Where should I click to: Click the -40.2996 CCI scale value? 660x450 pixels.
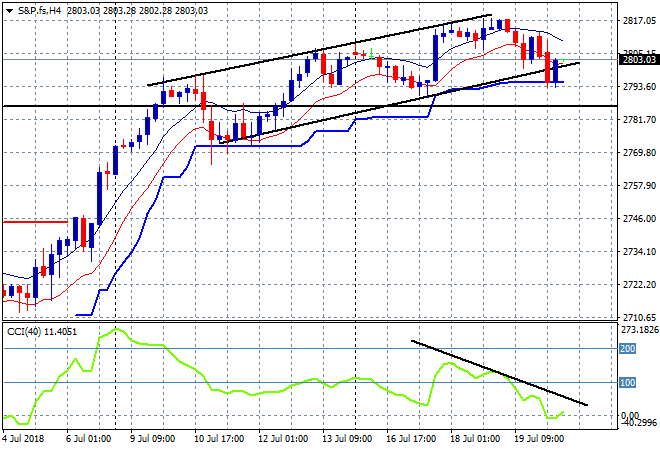click(x=639, y=423)
